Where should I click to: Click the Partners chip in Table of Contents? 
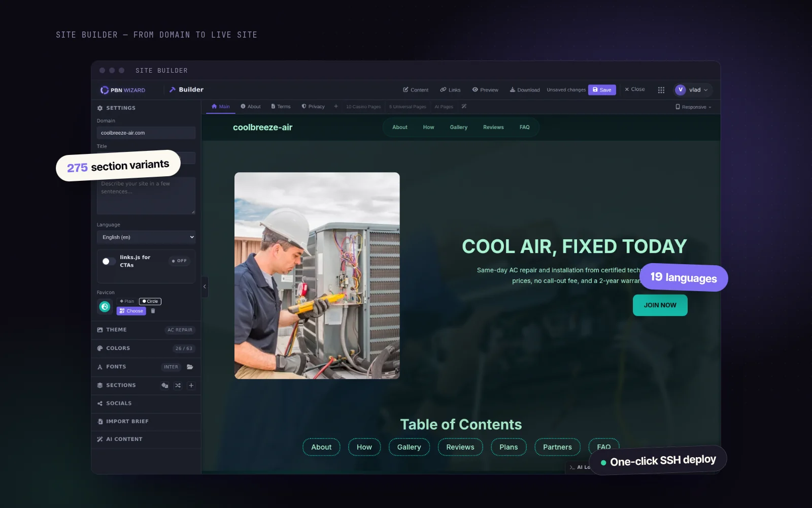click(557, 447)
